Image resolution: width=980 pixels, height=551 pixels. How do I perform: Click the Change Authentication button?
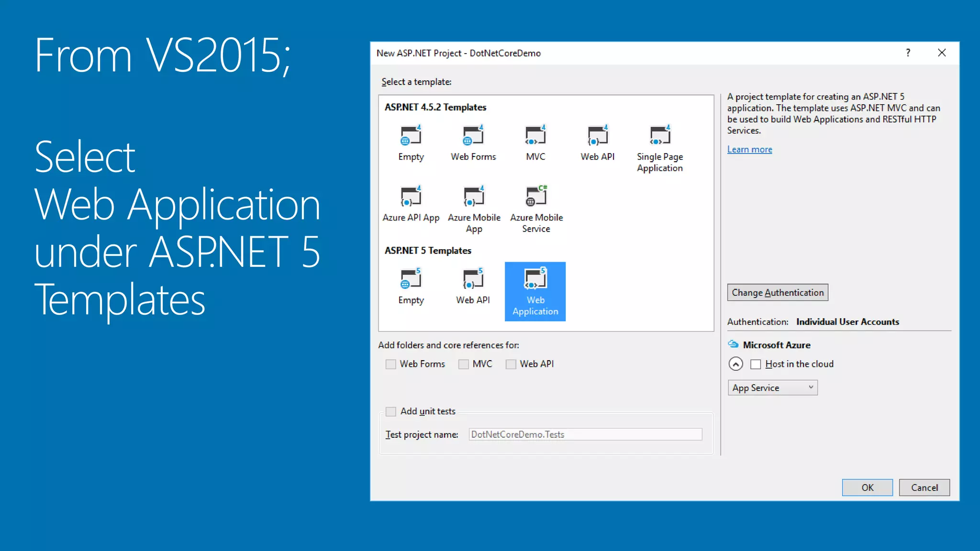[x=777, y=293]
